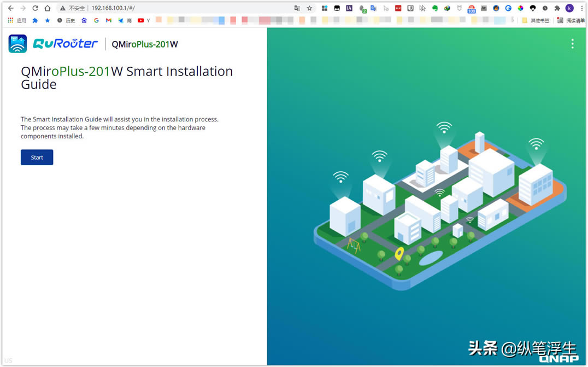Click the Google Translate extension icon
The image size is (588, 367).
click(x=373, y=8)
